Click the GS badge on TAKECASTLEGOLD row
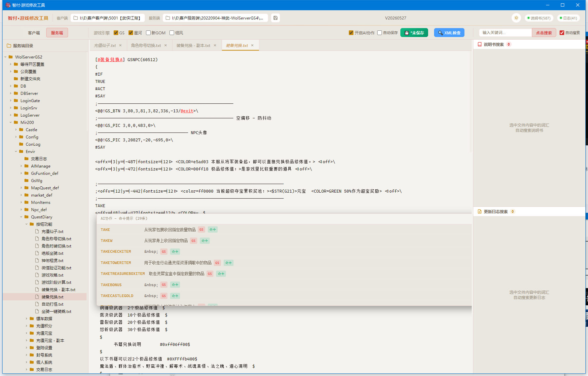Viewport: 588px width, 376px height. (164, 296)
